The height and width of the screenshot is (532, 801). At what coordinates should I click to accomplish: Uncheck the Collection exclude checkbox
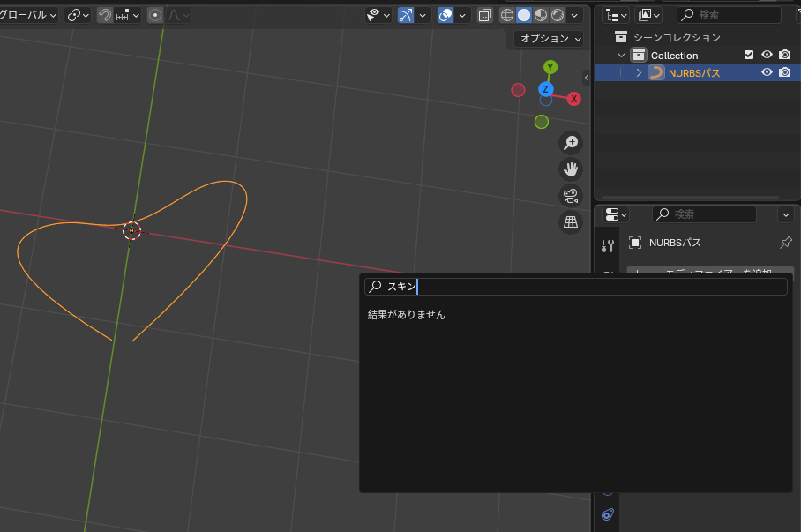(749, 55)
